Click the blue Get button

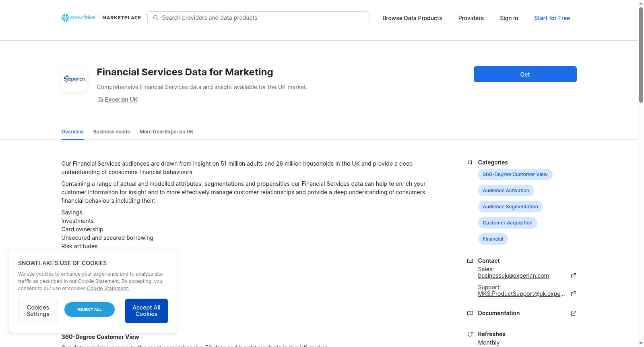525,74
